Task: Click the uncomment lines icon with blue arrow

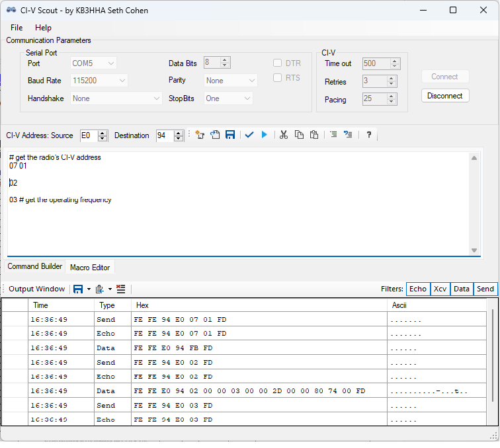Action: tap(348, 135)
